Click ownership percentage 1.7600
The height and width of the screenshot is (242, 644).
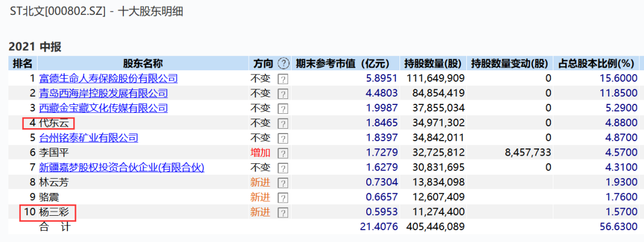pyautogui.click(x=621, y=197)
